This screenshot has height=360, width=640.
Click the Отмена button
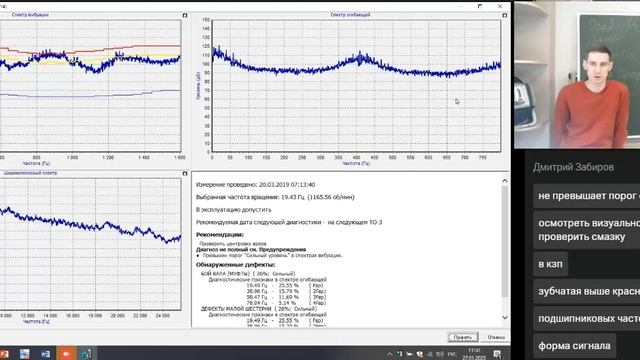(496, 337)
